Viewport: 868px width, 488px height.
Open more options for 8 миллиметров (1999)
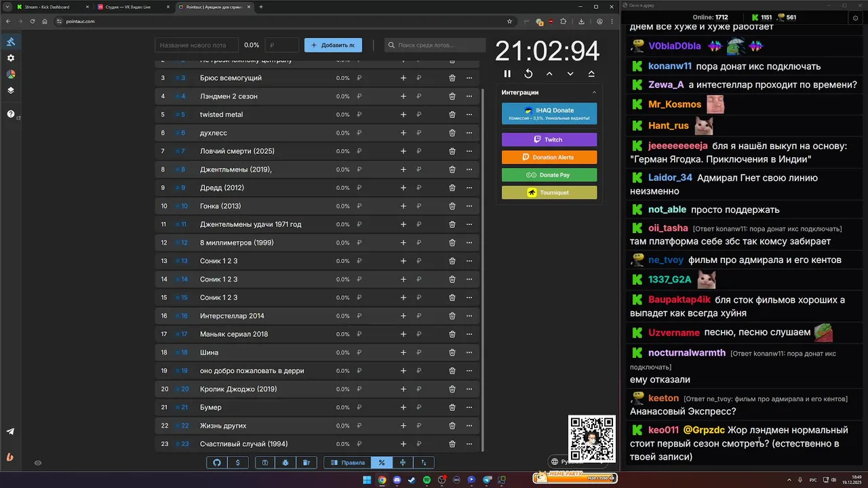pos(469,243)
